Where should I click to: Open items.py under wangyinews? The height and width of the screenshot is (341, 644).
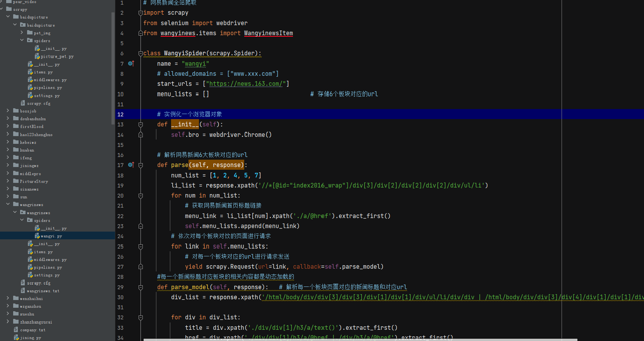[x=43, y=252]
